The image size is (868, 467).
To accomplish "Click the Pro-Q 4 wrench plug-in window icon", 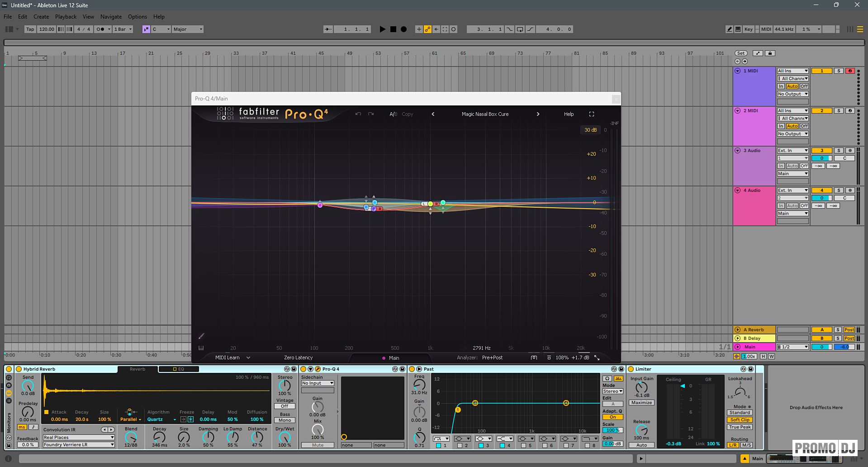I will coord(318,369).
